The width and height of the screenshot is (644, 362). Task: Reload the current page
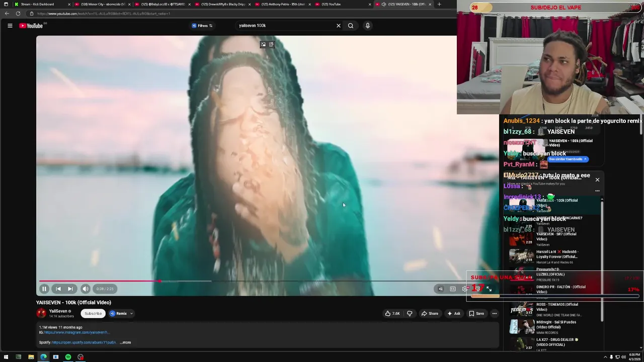tap(18, 14)
